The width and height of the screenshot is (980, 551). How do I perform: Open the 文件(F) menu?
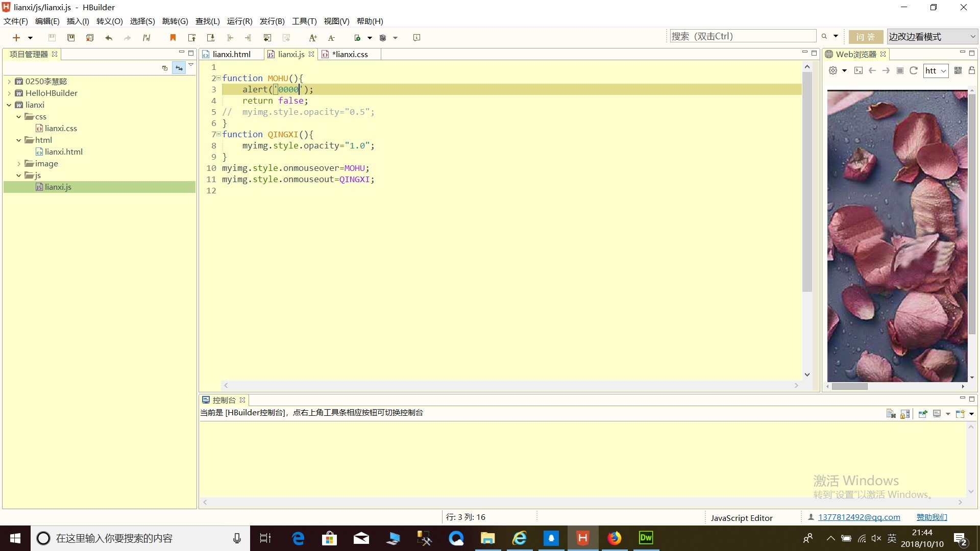16,21
